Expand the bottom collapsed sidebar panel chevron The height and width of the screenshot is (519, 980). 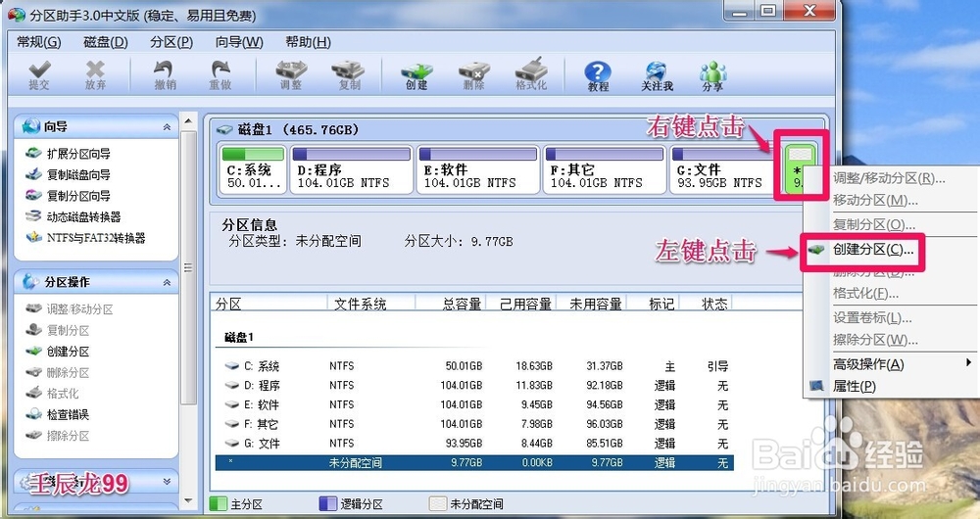pos(167,482)
